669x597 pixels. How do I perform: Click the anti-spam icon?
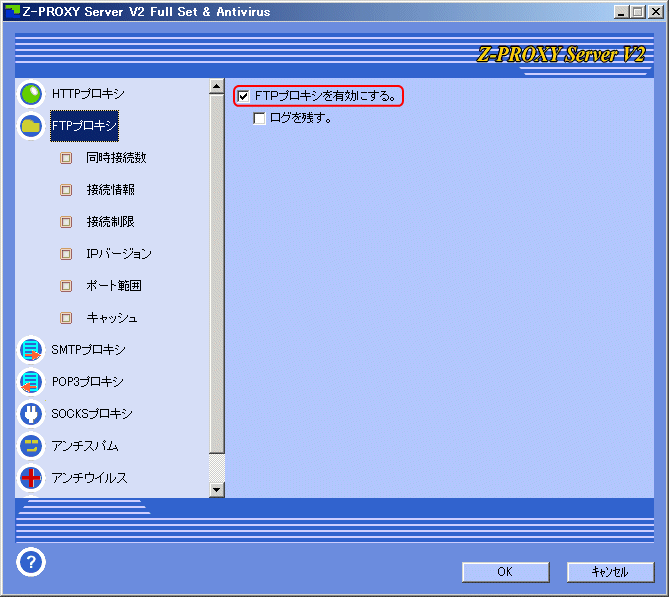pos(31,446)
